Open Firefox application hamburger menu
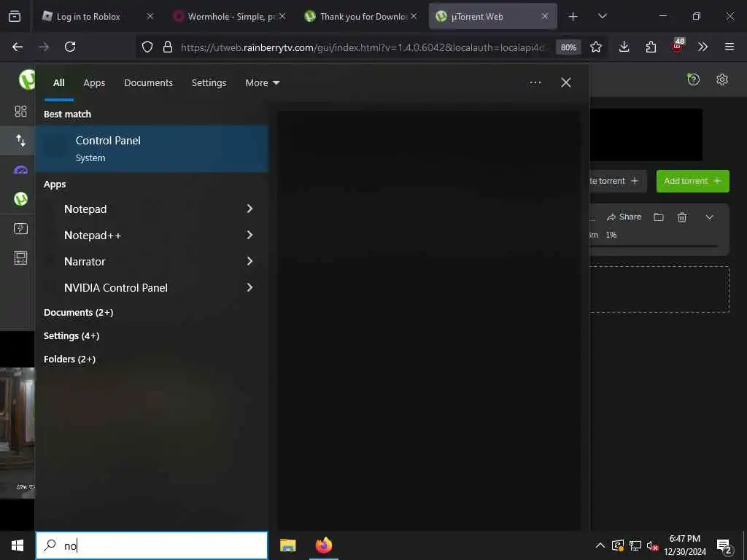 pos(729,47)
